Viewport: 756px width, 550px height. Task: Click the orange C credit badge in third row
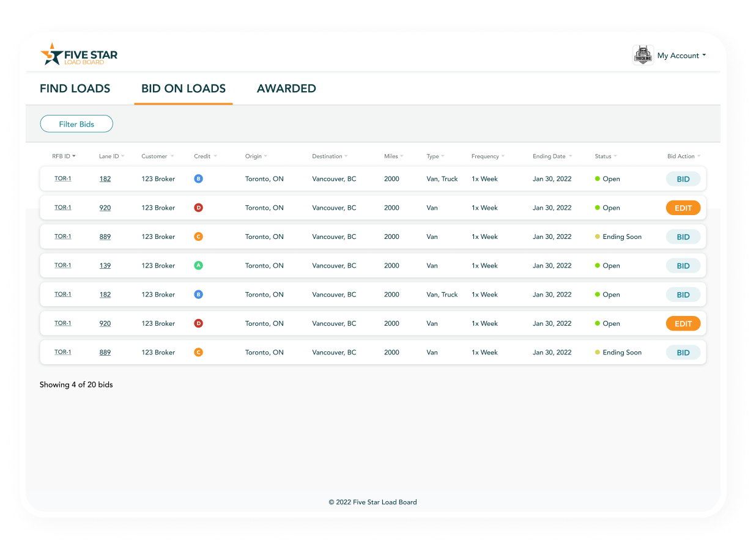(x=198, y=237)
